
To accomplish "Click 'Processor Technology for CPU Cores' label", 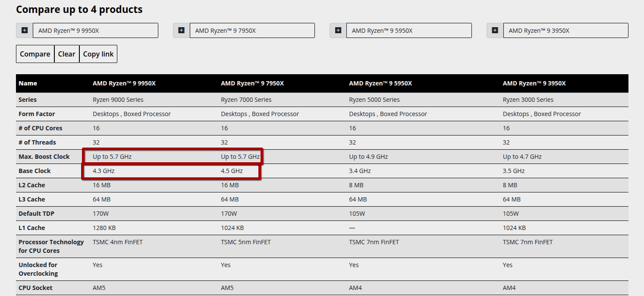I will [x=51, y=246].
